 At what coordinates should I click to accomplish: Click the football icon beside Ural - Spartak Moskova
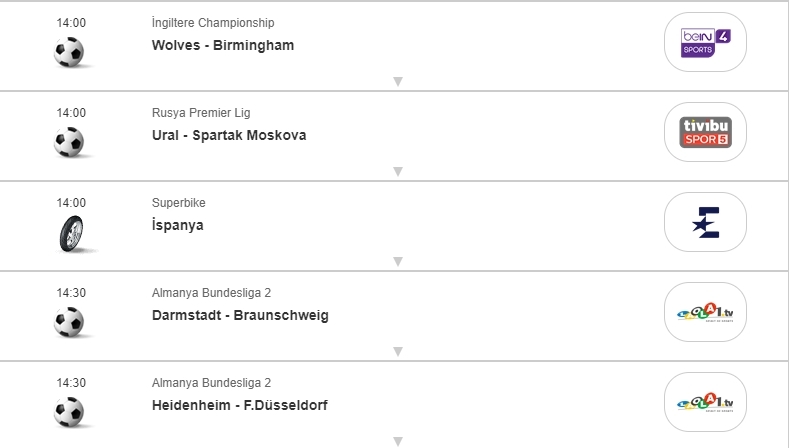[70, 142]
